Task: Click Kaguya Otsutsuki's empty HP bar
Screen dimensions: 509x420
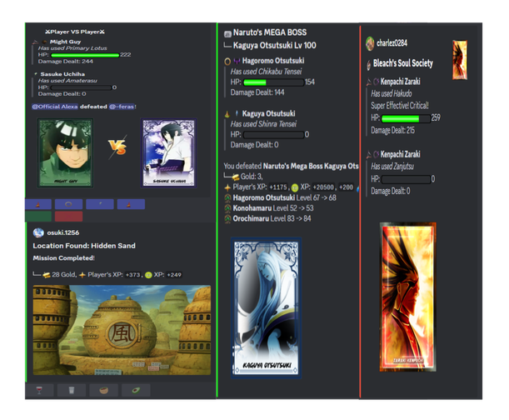Action: (273, 134)
